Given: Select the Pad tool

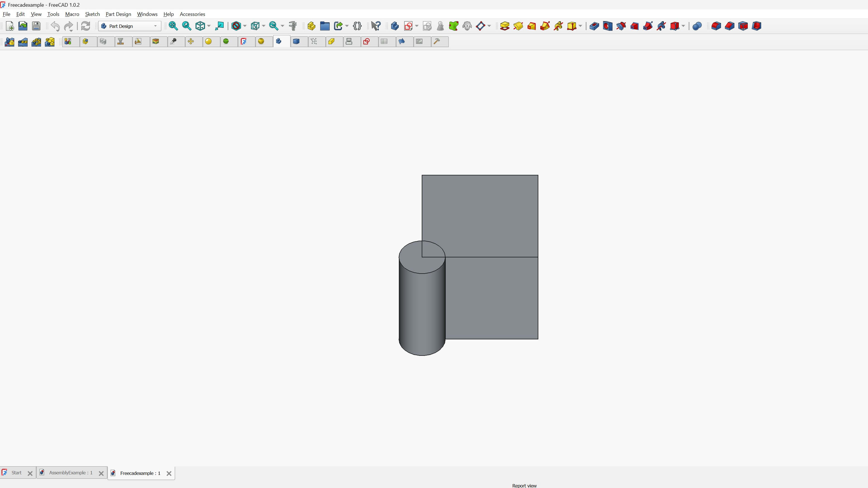Looking at the screenshot, I should 505,26.
